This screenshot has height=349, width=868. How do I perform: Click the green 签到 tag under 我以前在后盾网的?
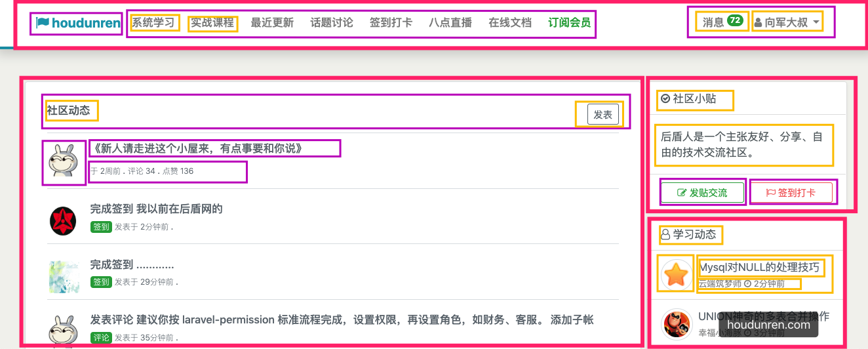coord(101,227)
